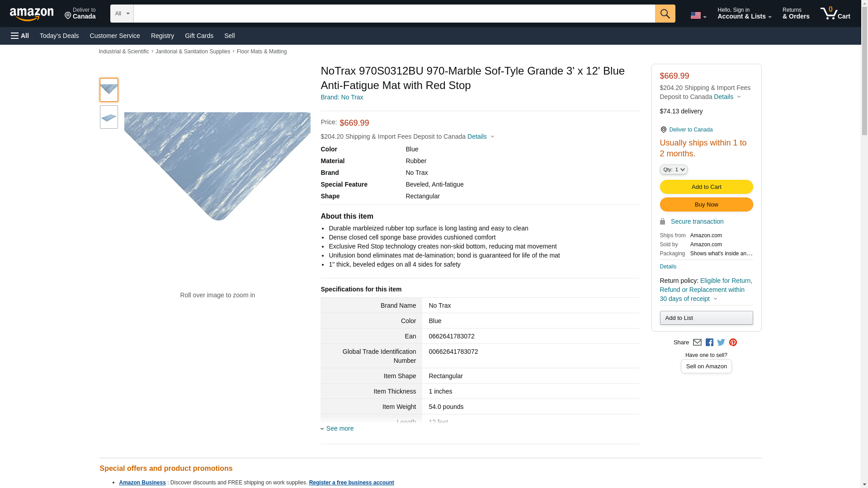This screenshot has width=868, height=488.
Task: Open search category All dropdown
Action: tap(122, 14)
